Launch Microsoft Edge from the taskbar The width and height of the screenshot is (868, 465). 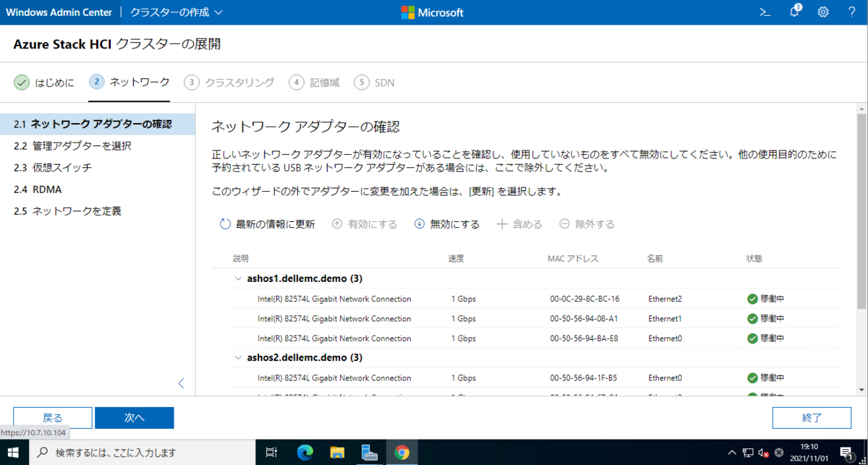[x=305, y=453]
